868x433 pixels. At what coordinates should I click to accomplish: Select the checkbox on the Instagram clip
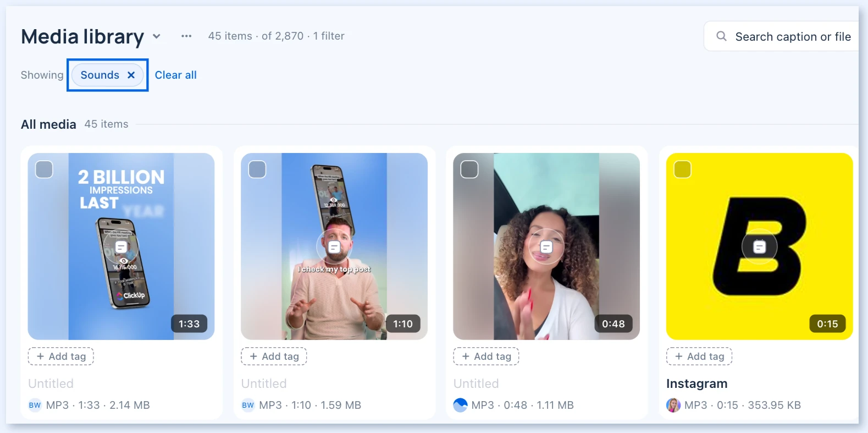click(683, 169)
